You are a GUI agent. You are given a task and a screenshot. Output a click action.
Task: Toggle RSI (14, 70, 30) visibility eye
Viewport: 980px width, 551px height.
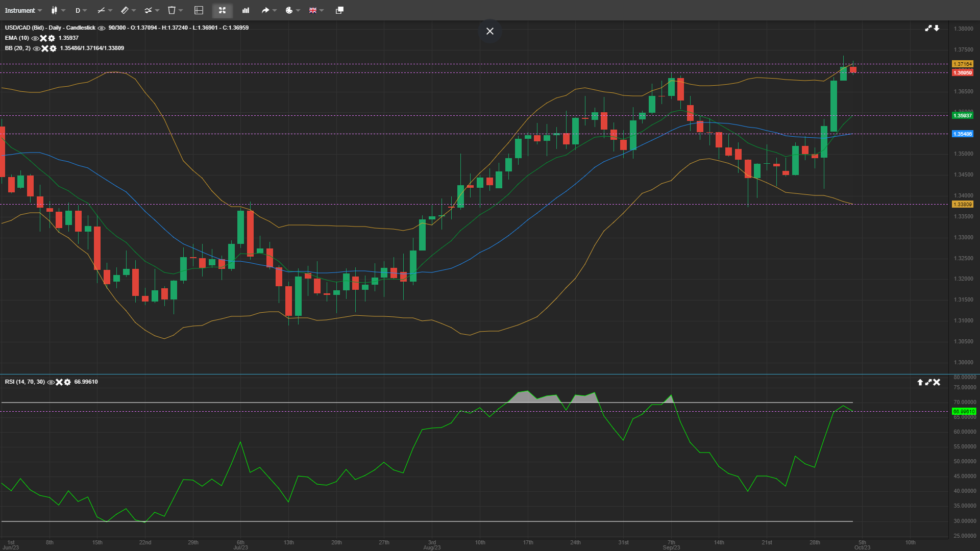tap(51, 382)
